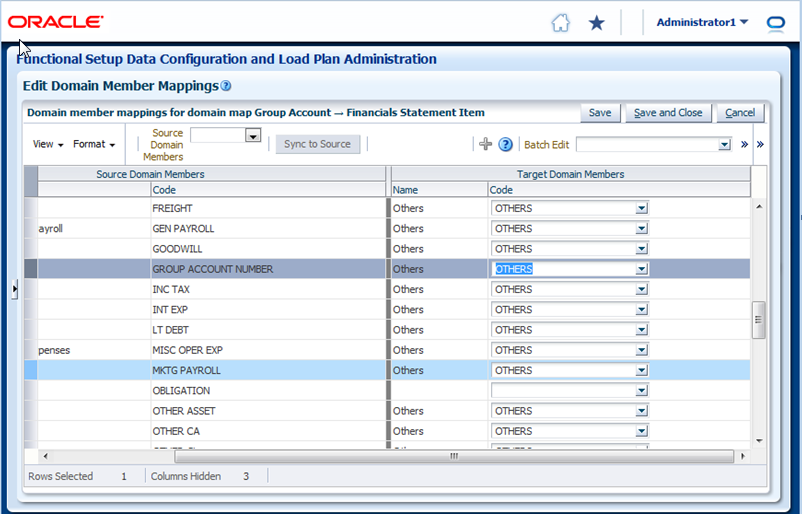802x514 pixels.
Task: Show more toolbar items next to Batch Edit
Action: pyautogui.click(x=744, y=144)
